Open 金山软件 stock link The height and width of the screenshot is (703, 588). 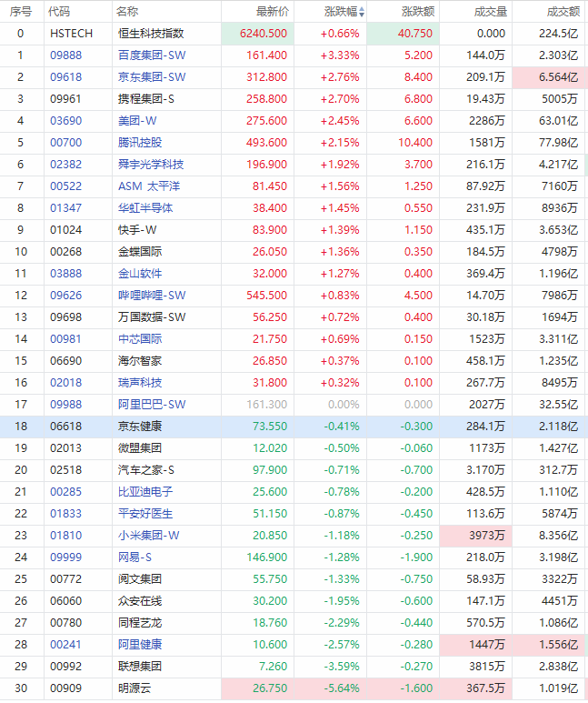pyautogui.click(x=140, y=274)
